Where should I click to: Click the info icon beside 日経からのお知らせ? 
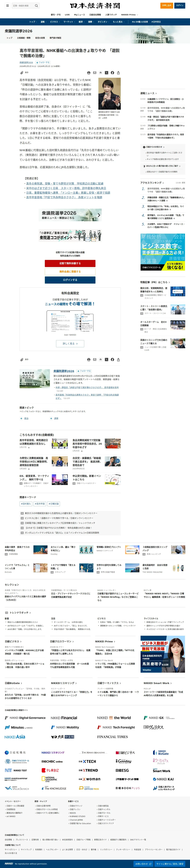click(x=144, y=147)
